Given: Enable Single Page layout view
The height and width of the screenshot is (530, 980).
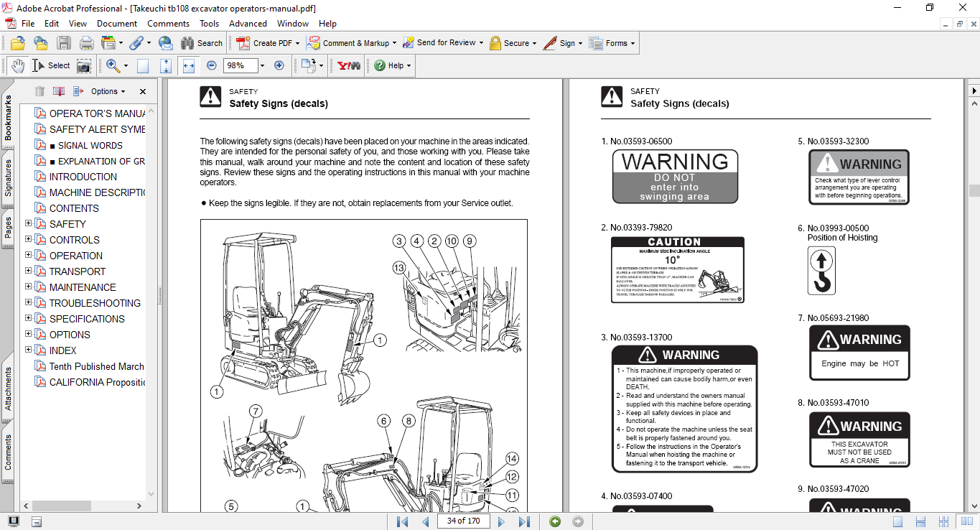Looking at the screenshot, I should coord(897,521).
